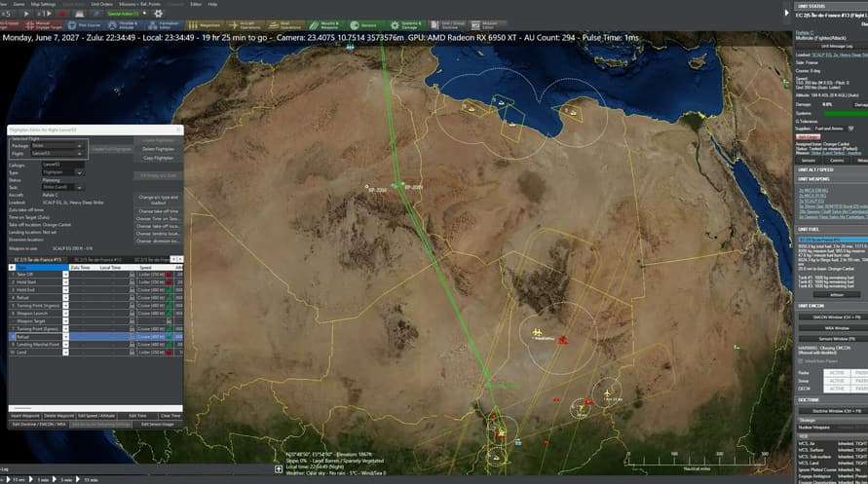Viewport: 868px width, 484px height.
Task: Open Boat Operations
Action: coord(285,25)
